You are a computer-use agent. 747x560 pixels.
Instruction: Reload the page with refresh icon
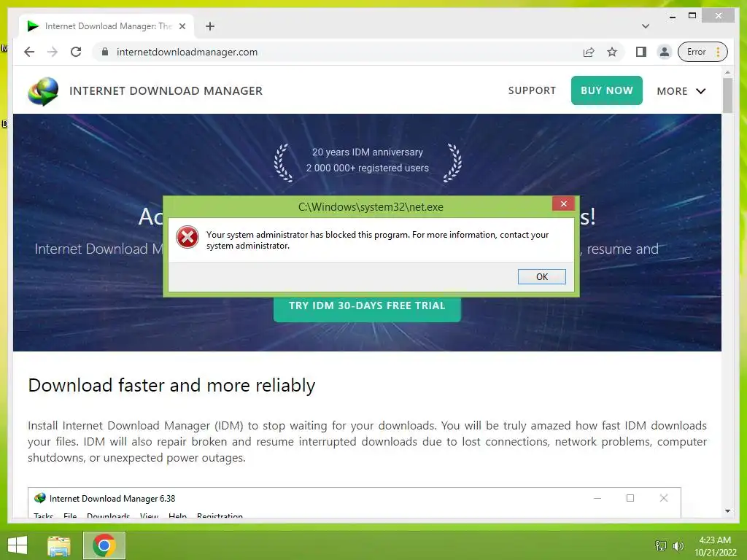tap(76, 52)
